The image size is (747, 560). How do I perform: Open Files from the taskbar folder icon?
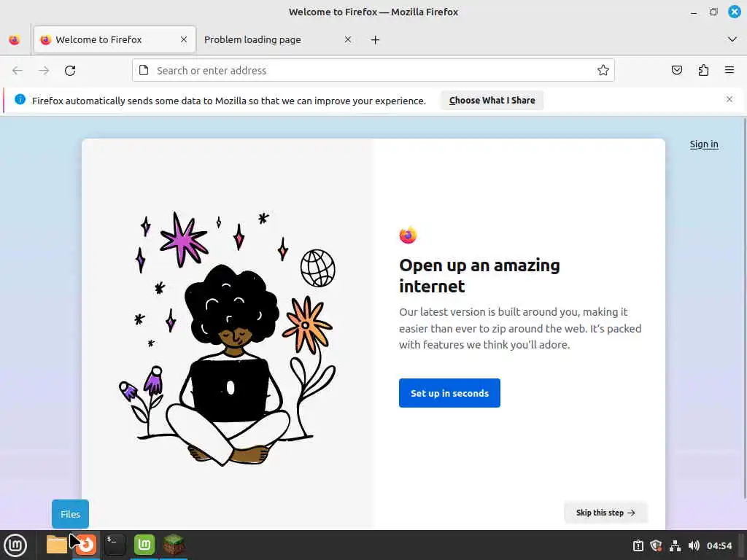point(57,545)
